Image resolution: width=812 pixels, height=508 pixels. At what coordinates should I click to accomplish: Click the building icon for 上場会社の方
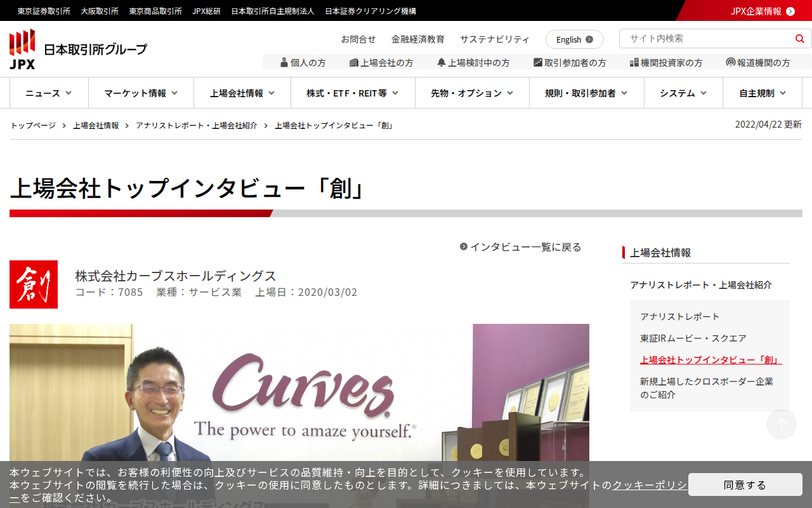coord(354,62)
